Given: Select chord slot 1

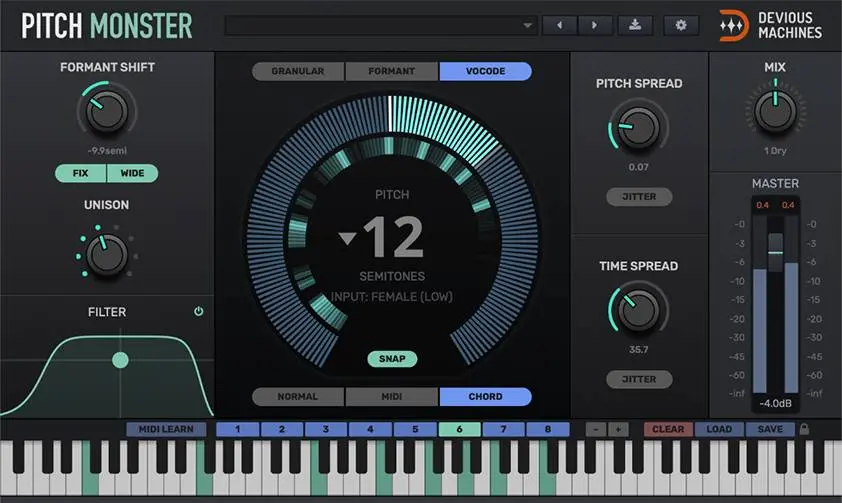Looking at the screenshot, I should pos(237,429).
